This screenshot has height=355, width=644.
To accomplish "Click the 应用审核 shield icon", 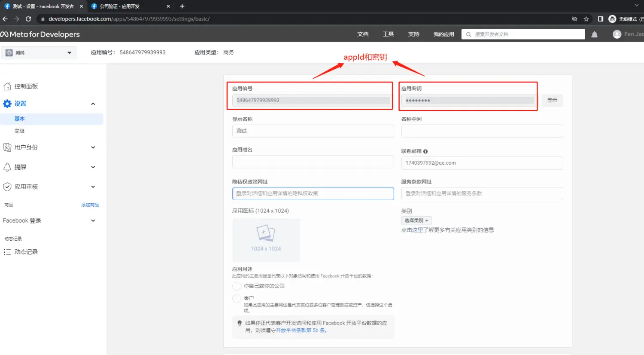I will tap(7, 187).
